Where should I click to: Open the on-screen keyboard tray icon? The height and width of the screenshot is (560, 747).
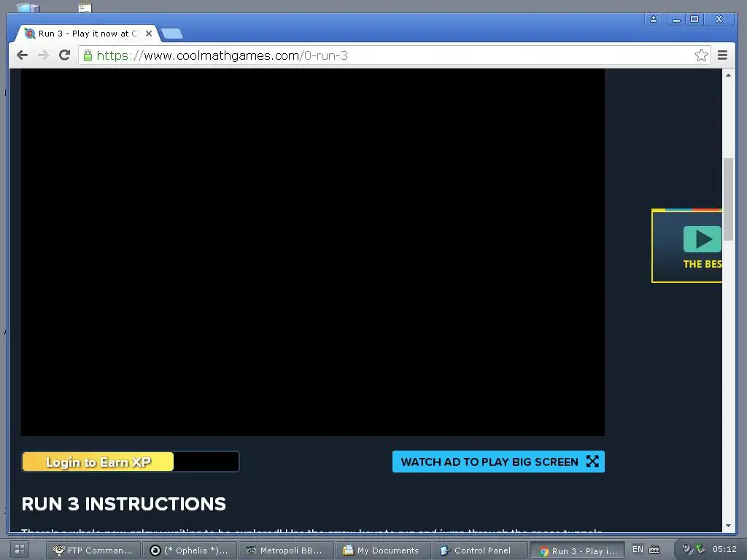654,550
